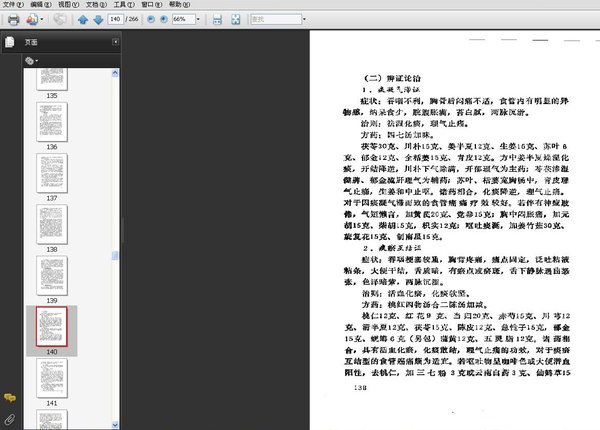Select page thumbnail 136
The image size is (600, 430).
tap(52, 122)
